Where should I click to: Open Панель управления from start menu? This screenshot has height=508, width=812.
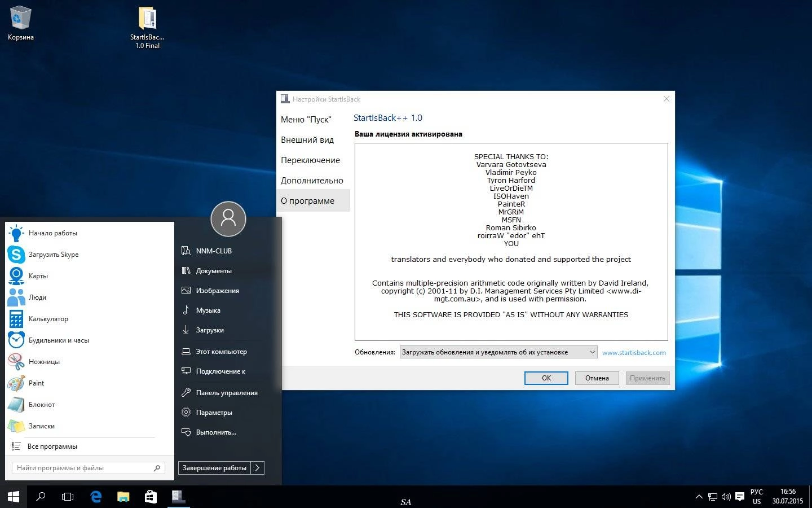[227, 393]
